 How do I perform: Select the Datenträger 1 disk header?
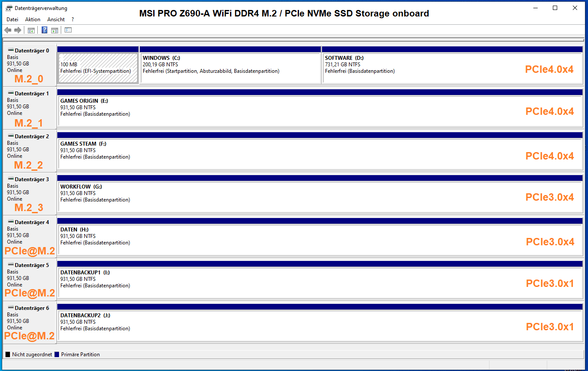click(30, 108)
